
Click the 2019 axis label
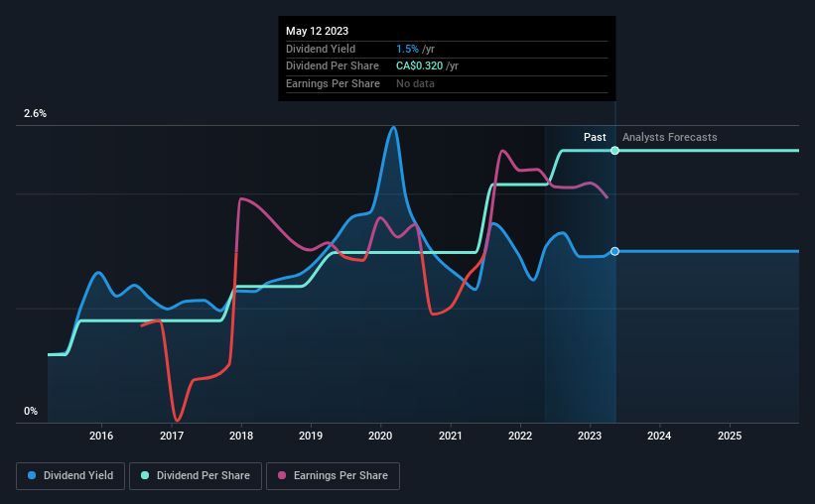click(x=311, y=436)
